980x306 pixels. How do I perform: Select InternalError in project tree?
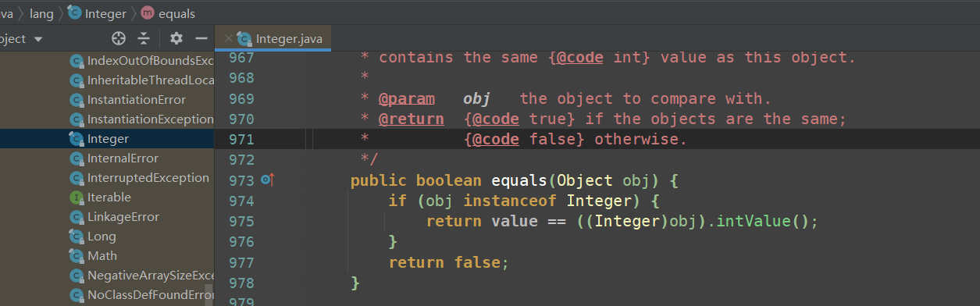click(x=123, y=158)
